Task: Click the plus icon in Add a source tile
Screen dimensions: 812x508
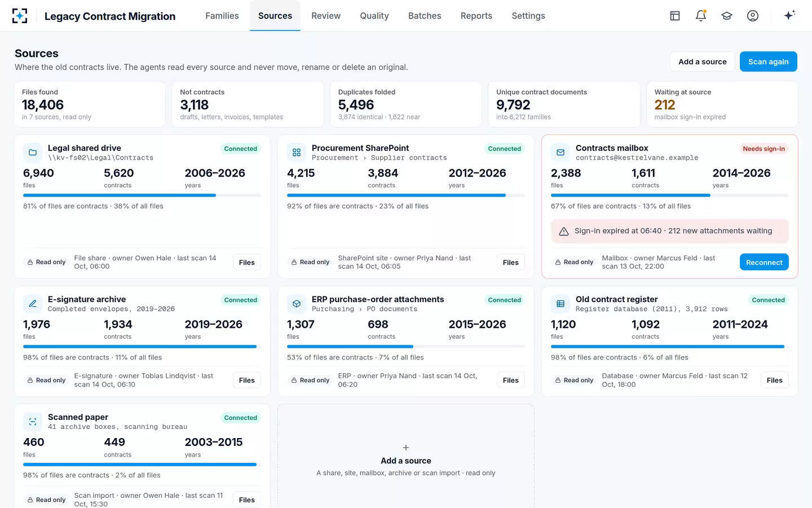Action: point(406,448)
